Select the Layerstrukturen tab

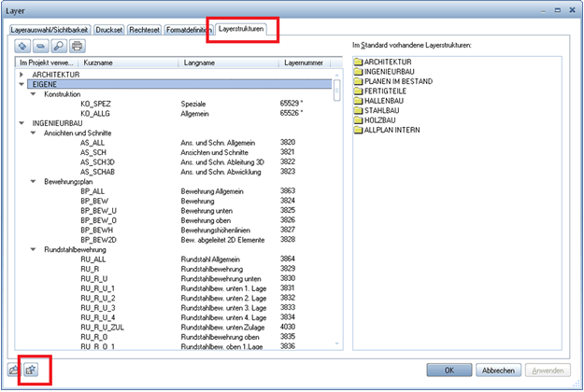(241, 29)
